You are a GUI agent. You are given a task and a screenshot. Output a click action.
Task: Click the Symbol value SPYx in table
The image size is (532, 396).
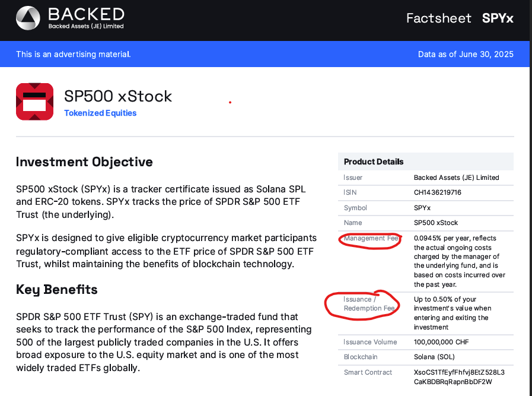(x=422, y=208)
